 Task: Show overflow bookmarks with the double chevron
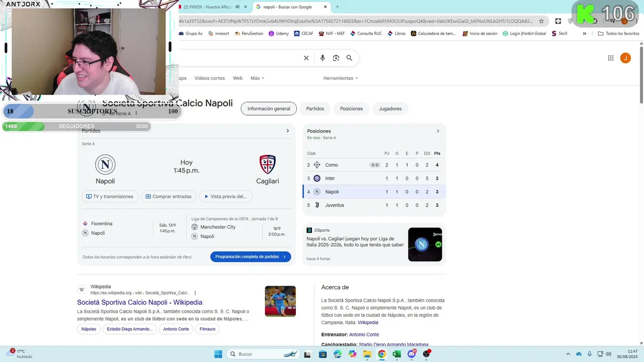click(584, 34)
